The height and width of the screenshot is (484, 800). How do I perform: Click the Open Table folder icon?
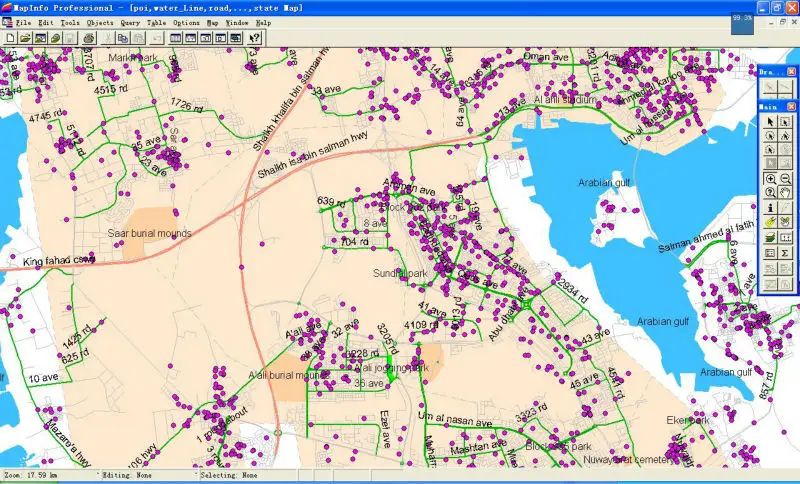(x=24, y=38)
